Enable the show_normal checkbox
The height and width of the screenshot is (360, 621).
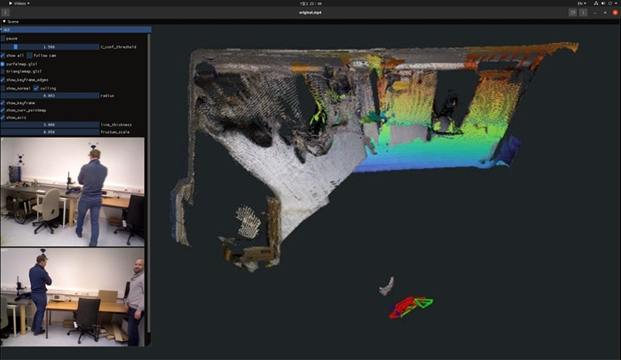coord(3,88)
